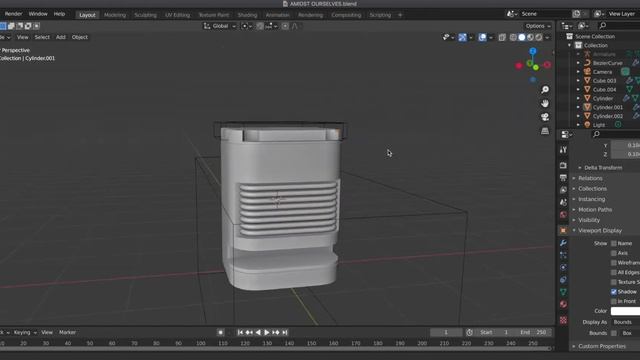The image size is (640, 360).
Task: Switch to the Sculpting workspace tab
Action: (145, 15)
